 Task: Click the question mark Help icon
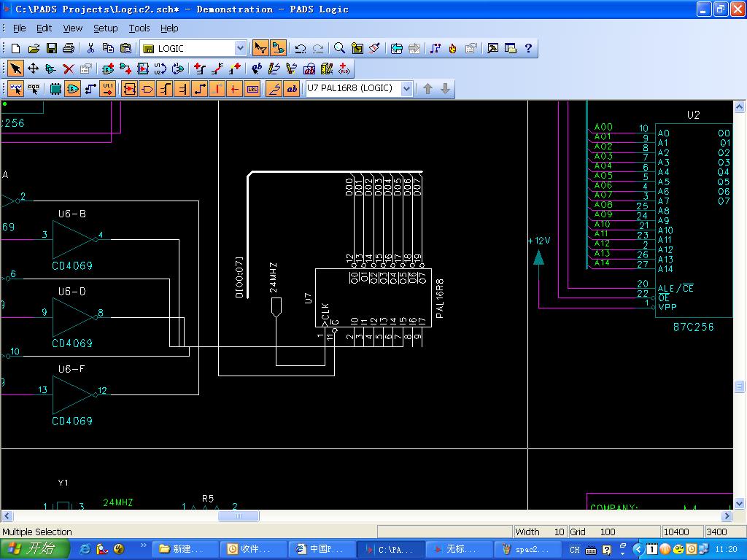point(528,48)
